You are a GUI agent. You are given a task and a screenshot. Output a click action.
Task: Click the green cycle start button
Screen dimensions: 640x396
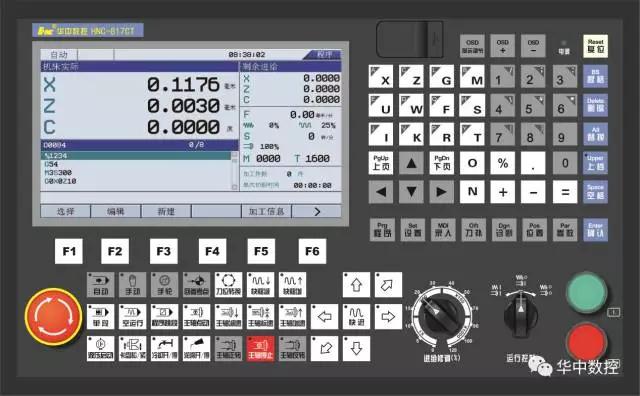(587, 292)
